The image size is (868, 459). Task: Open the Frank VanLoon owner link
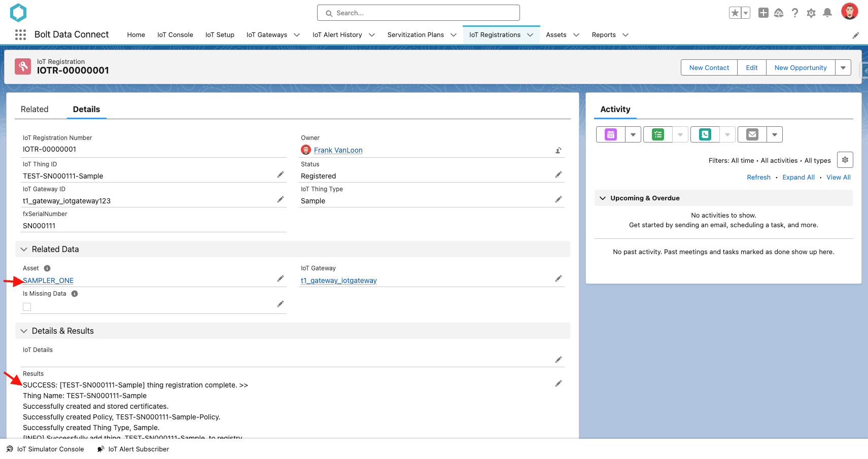coord(338,150)
